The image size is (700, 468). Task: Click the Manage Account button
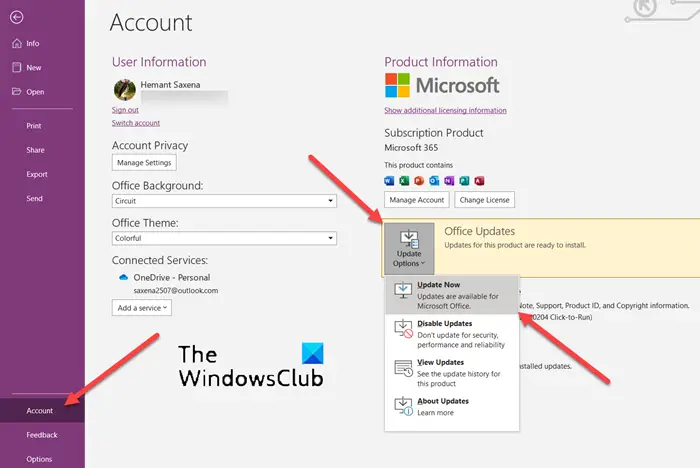click(417, 200)
